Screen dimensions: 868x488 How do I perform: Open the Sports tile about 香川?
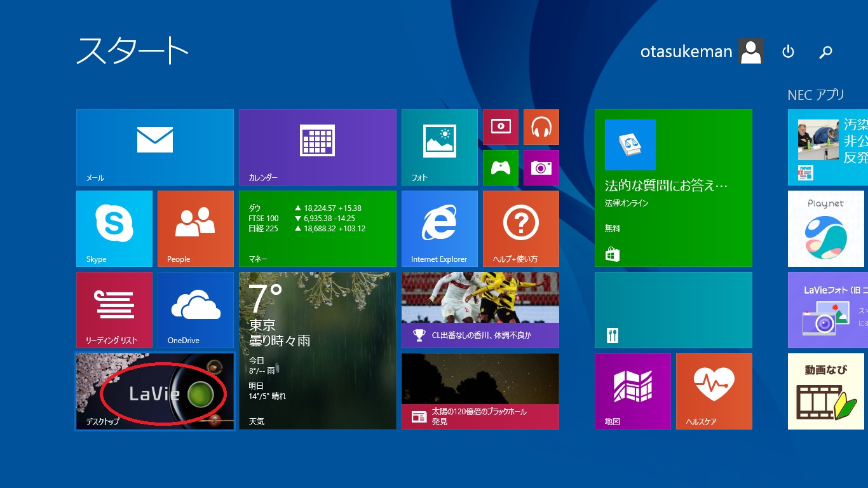(x=480, y=310)
